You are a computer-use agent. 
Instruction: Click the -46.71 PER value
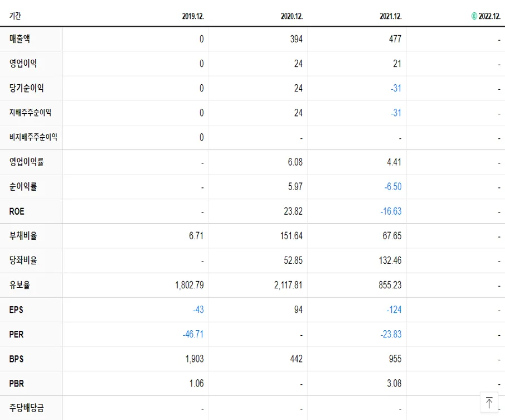click(x=193, y=334)
